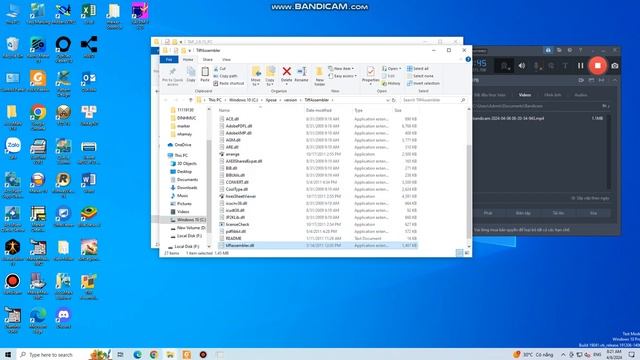Switch to Bandicam Audios tab

(x=580, y=95)
